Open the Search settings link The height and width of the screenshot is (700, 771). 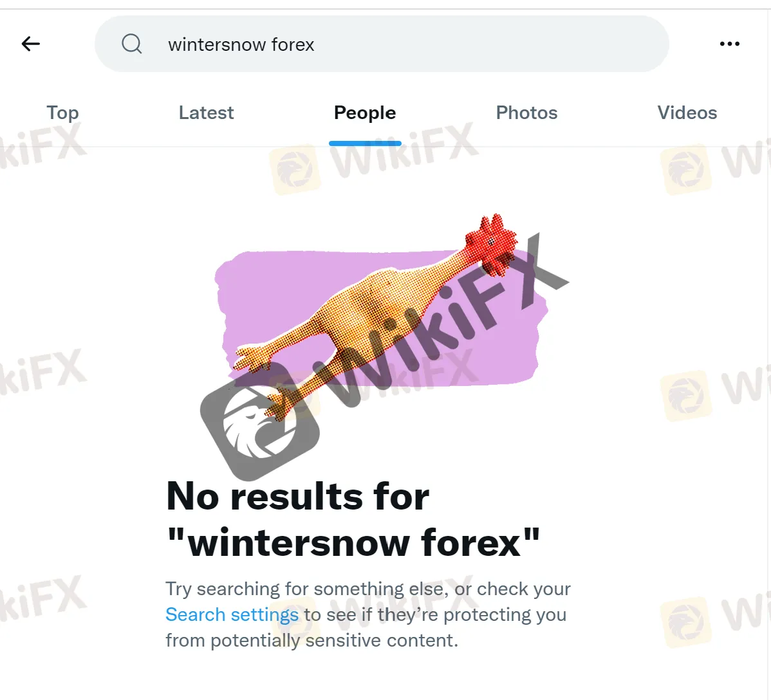(232, 614)
